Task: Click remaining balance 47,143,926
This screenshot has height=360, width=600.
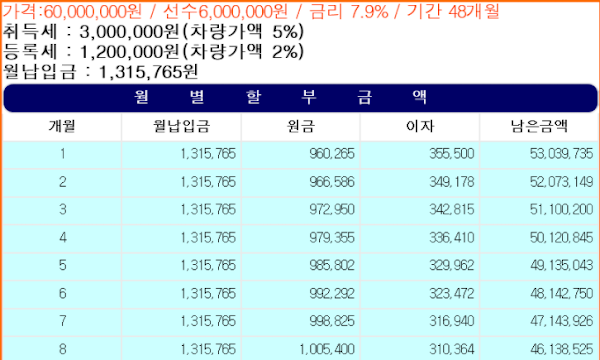Action: tap(561, 321)
